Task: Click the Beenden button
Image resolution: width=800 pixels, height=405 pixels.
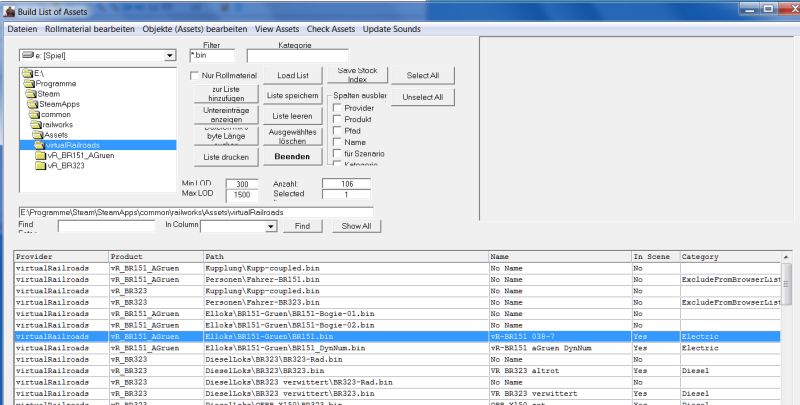Action: (x=292, y=157)
